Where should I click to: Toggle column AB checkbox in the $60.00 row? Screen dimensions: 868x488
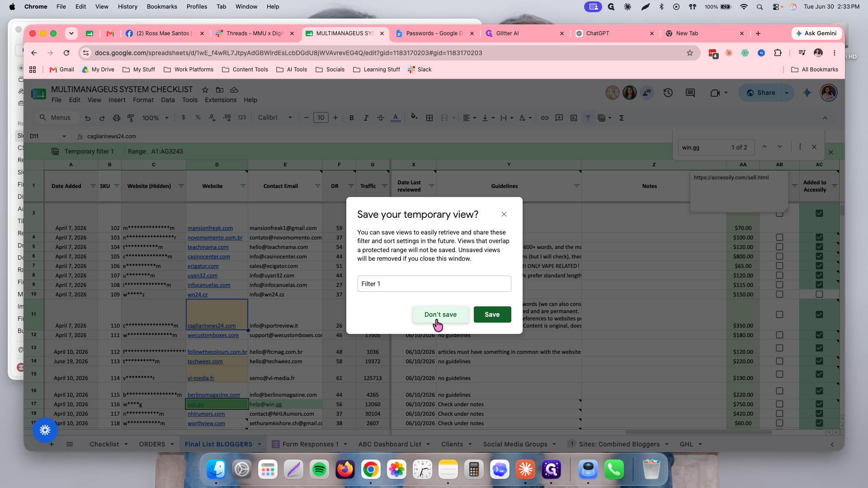coord(779,423)
